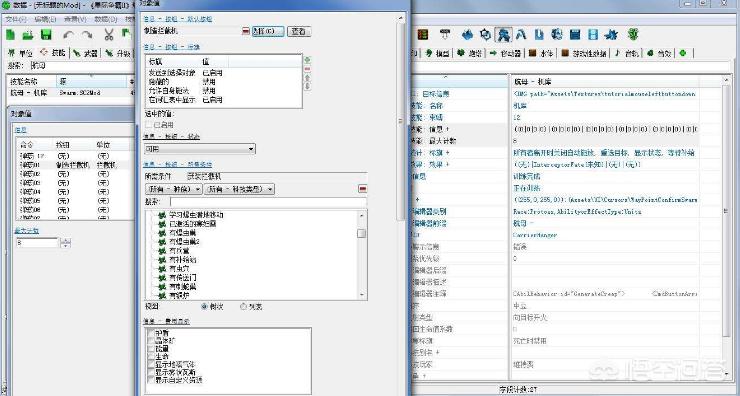Click the blue puzzle piece icon in right toolbar
740x396 pixels.
tap(612, 34)
